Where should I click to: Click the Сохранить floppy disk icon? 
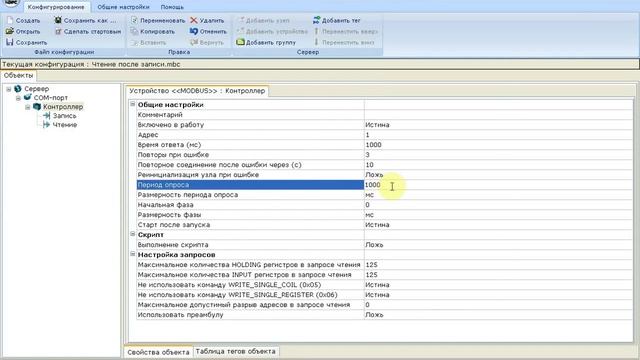point(10,42)
